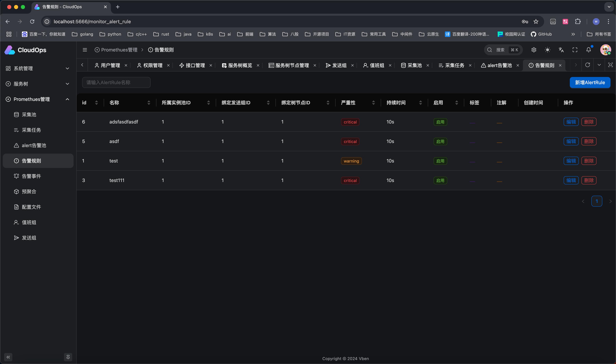This screenshot has width=616, height=364.
Task: Click the warning severity tag
Action: [351, 161]
